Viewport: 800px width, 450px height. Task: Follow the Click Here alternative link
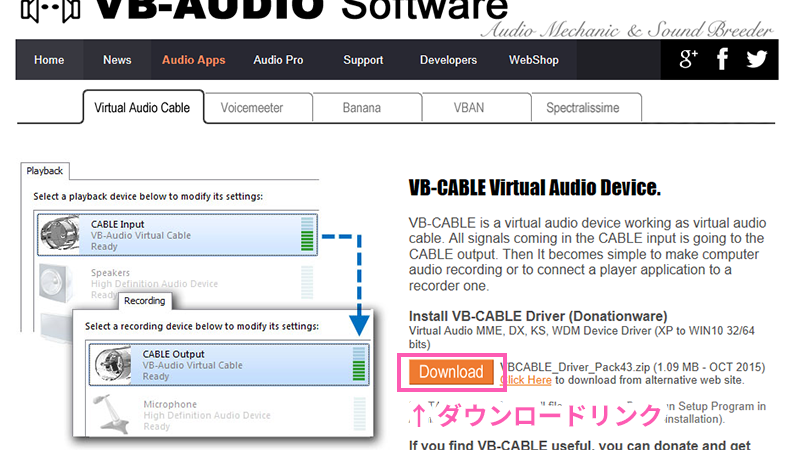[526, 380]
